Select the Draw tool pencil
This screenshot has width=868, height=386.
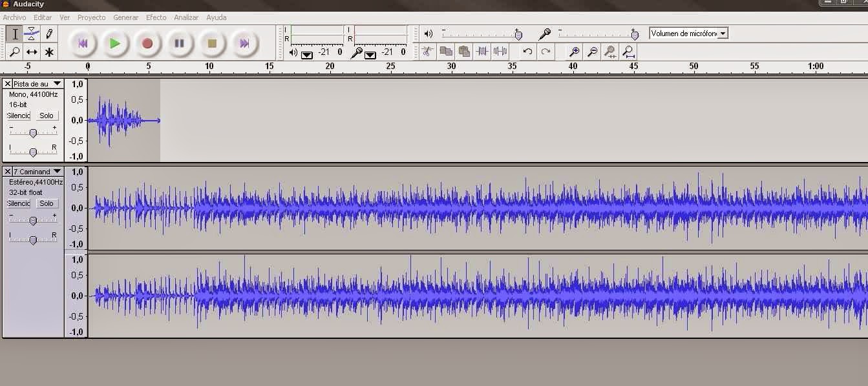coord(49,32)
